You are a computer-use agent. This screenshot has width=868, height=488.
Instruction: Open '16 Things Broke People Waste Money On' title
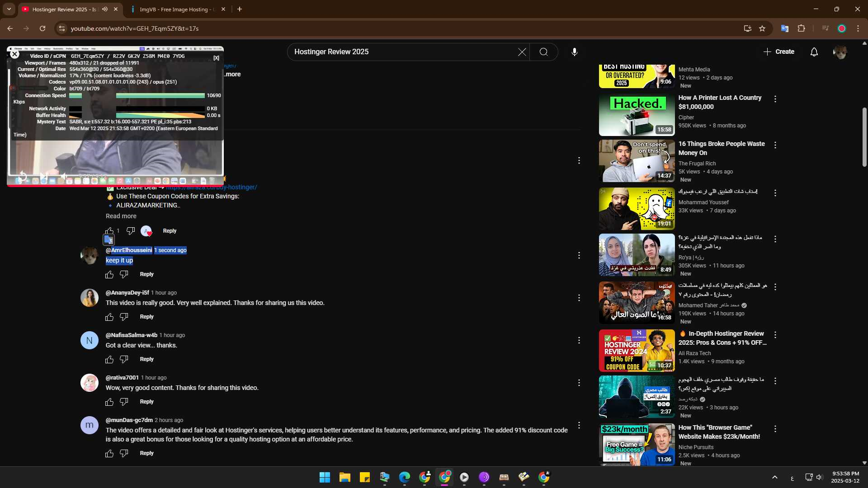point(722,148)
